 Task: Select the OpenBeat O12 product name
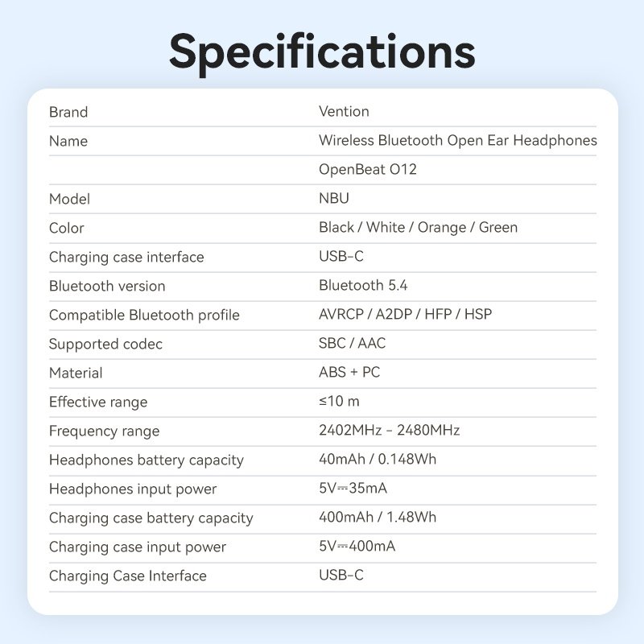(367, 170)
